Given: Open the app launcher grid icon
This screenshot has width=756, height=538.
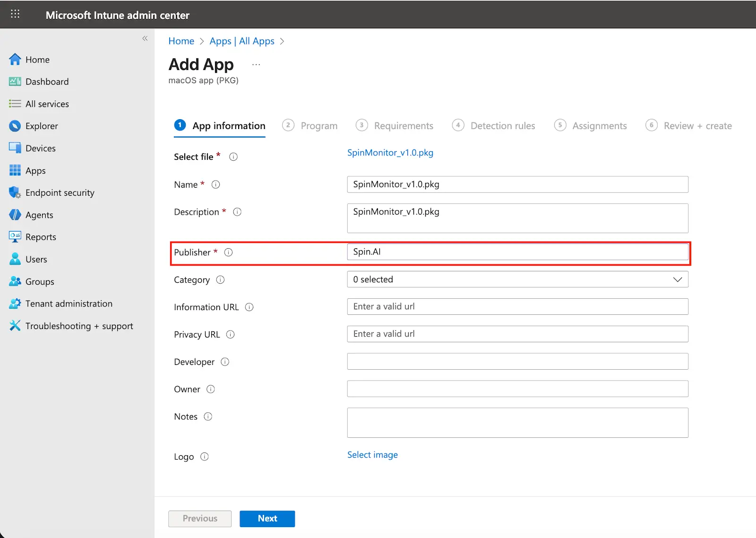Looking at the screenshot, I should coord(15,14).
